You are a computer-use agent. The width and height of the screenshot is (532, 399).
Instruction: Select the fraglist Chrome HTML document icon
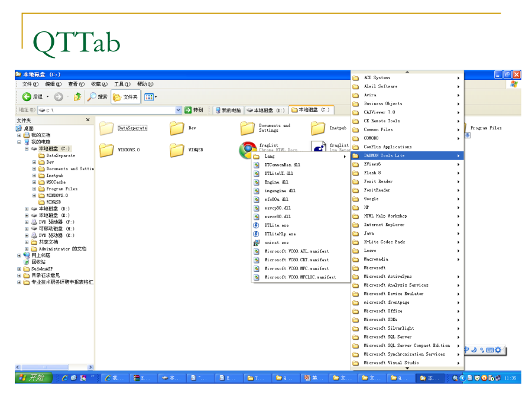pyautogui.click(x=248, y=150)
